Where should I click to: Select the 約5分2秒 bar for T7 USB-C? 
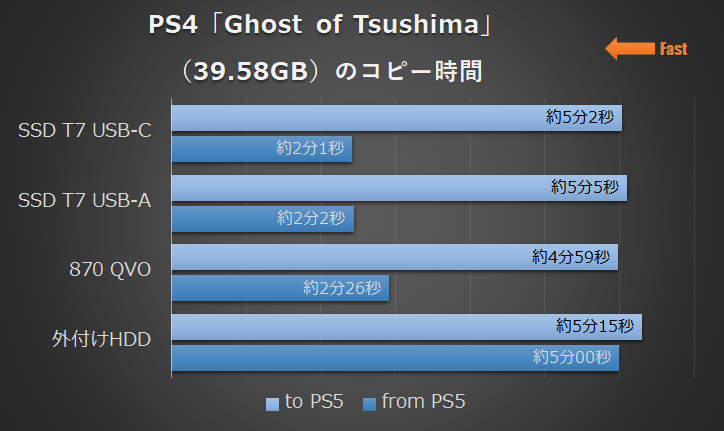point(397,118)
